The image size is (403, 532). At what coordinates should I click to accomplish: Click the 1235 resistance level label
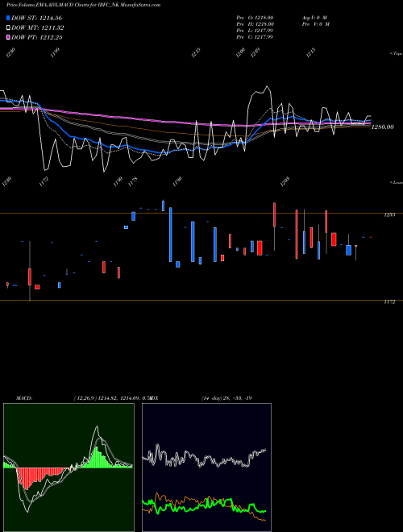tap(389, 215)
